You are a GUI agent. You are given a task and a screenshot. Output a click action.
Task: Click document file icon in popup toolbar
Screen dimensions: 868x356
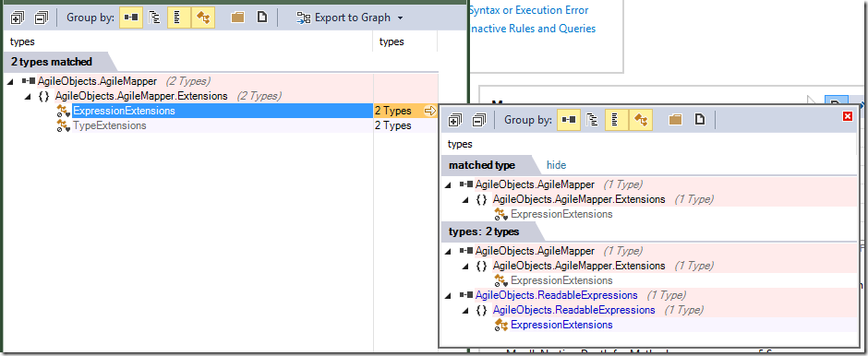point(700,119)
